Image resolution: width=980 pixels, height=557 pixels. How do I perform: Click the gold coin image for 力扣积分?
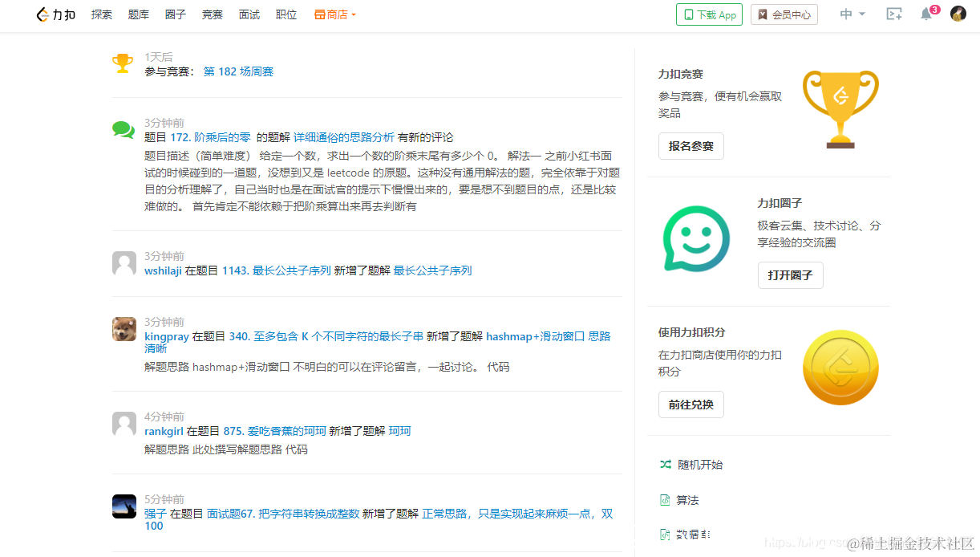(x=840, y=368)
